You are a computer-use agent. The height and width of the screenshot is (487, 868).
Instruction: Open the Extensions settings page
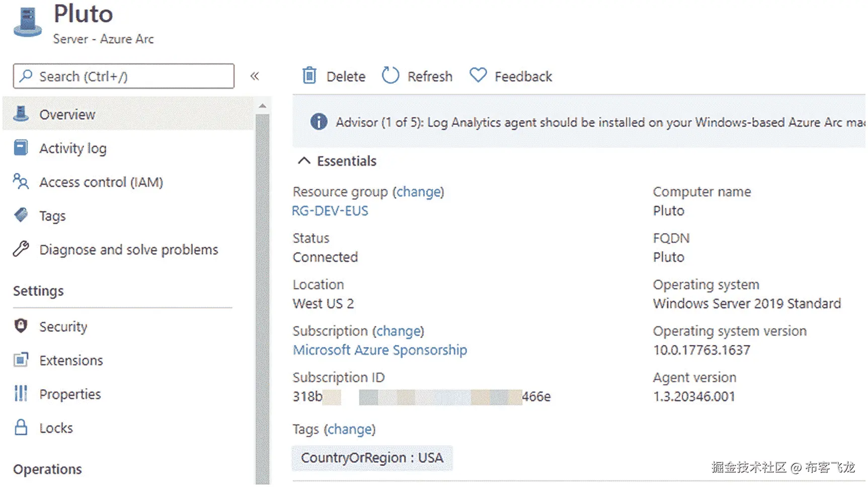(71, 360)
